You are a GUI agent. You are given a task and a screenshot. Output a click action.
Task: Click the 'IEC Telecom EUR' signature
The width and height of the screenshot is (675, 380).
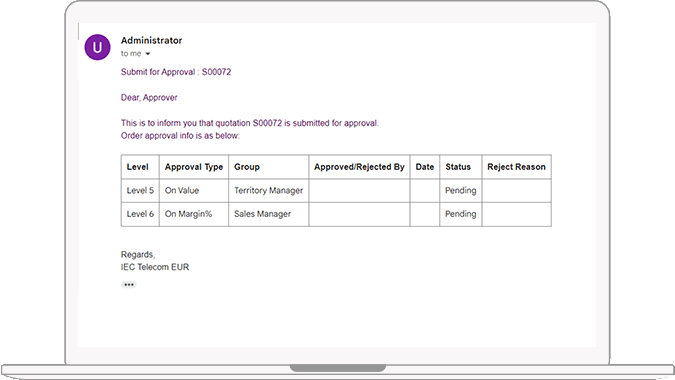[x=155, y=267]
